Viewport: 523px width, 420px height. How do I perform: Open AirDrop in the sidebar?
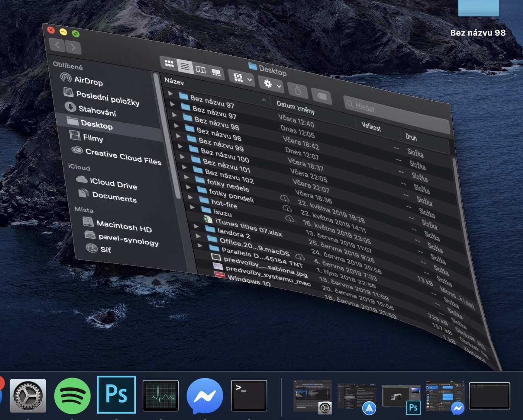coord(88,80)
